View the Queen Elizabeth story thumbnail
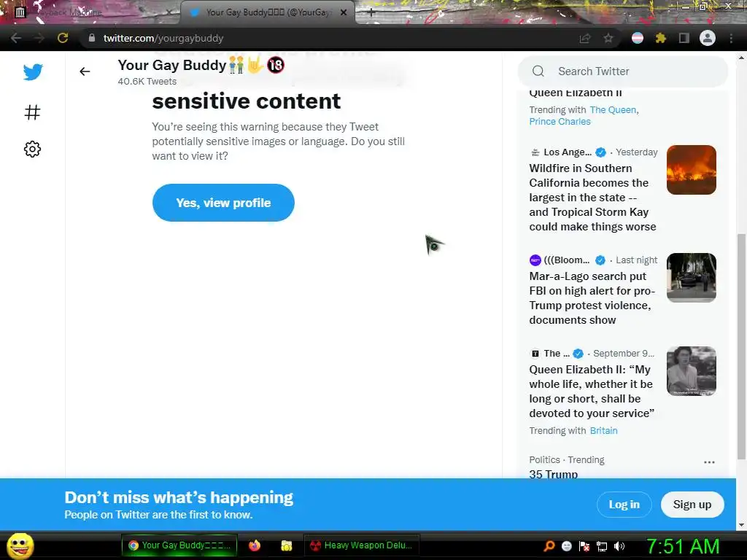The width and height of the screenshot is (747, 560). 692,371
